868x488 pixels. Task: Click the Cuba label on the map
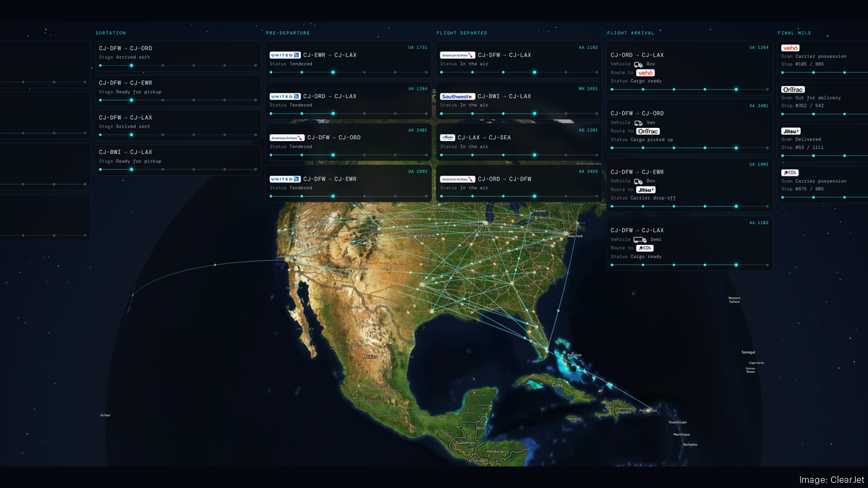point(557,385)
